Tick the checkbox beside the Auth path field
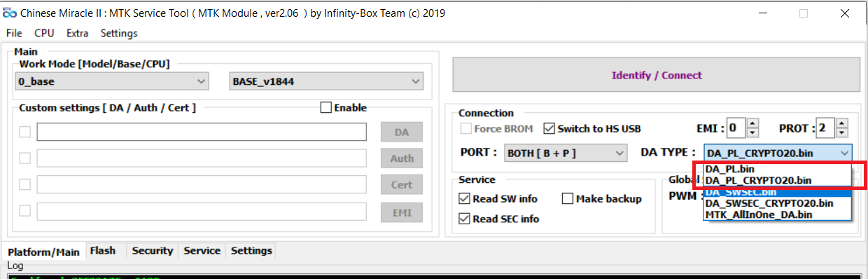Viewport: 868px width, 279px height. [x=25, y=158]
